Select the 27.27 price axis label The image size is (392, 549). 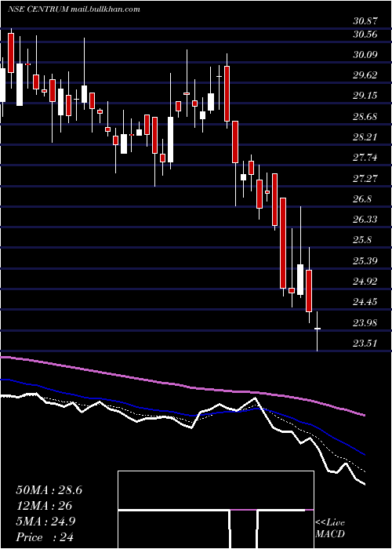point(365,178)
